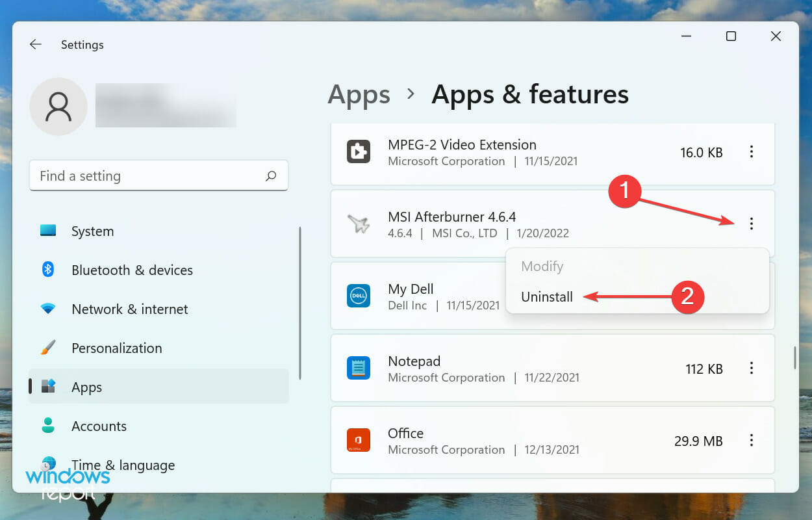Click the Network wifi icon
The height and width of the screenshot is (520, 812).
pyautogui.click(x=48, y=309)
